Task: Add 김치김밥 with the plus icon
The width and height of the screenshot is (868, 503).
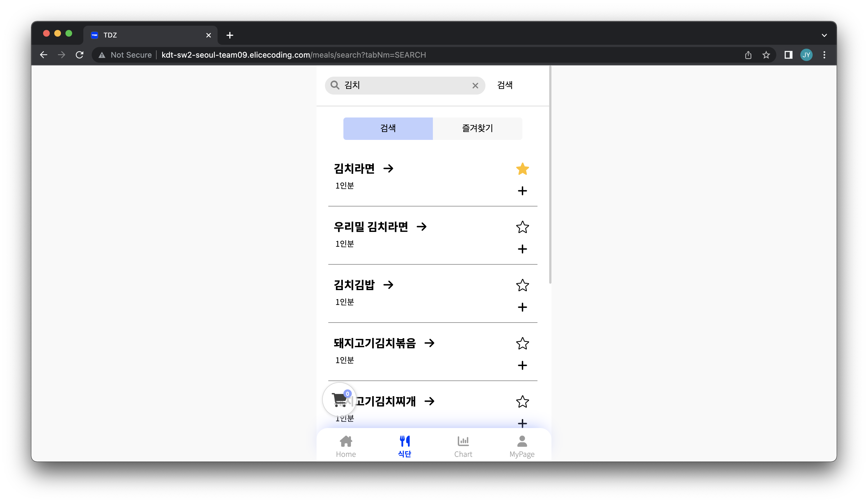Action: coord(522,307)
